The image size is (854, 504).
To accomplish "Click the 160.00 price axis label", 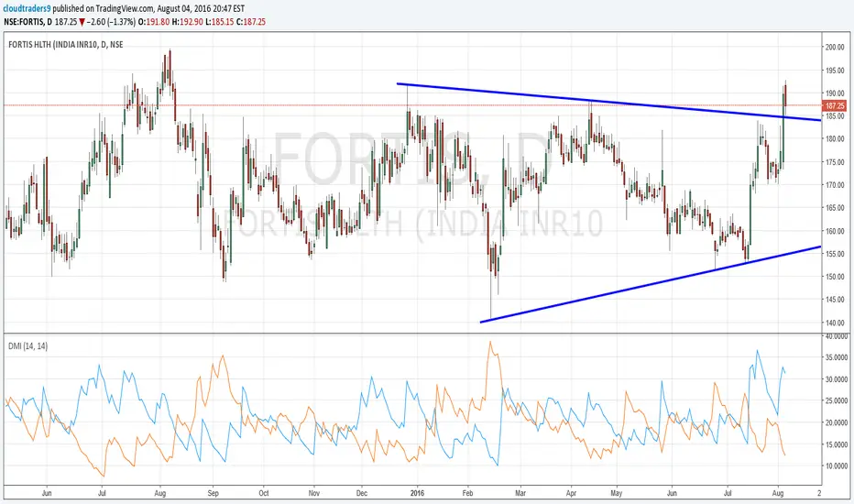I will click(x=835, y=231).
